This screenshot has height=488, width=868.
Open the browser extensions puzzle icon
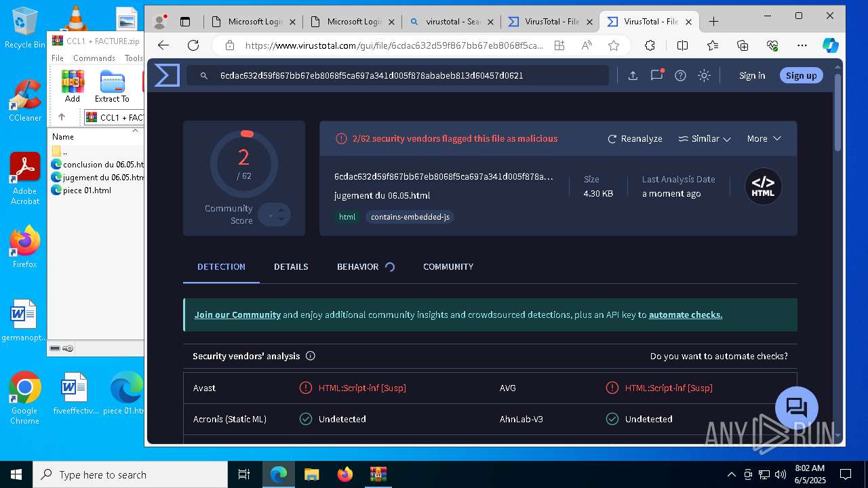pyautogui.click(x=650, y=45)
